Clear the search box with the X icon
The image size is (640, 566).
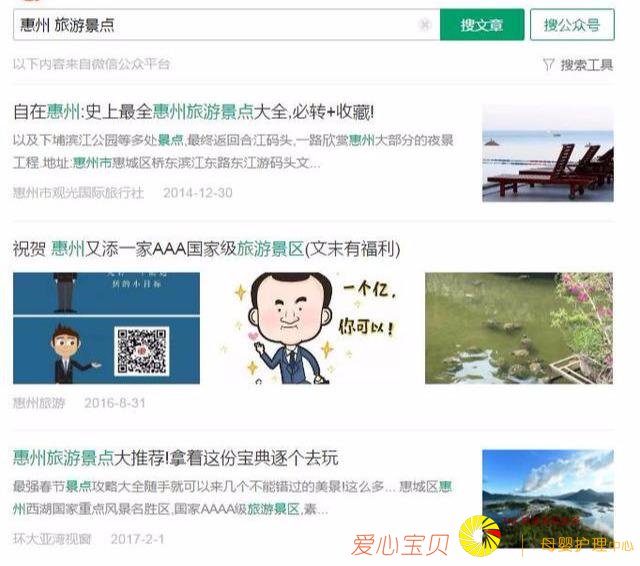(x=424, y=25)
